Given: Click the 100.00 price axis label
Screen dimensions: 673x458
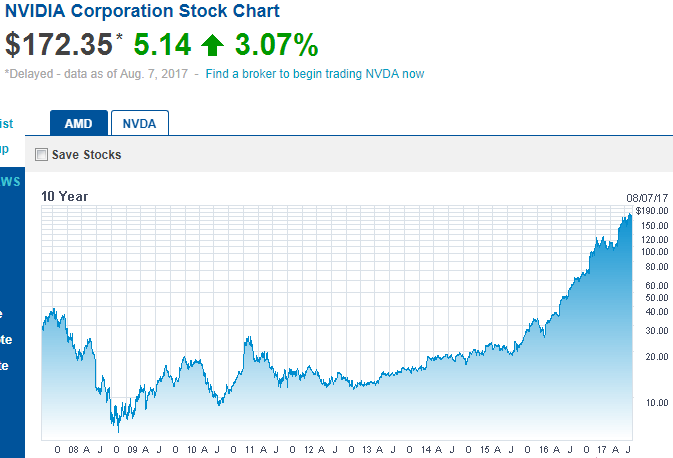Looking at the screenshot, I should tap(655, 252).
